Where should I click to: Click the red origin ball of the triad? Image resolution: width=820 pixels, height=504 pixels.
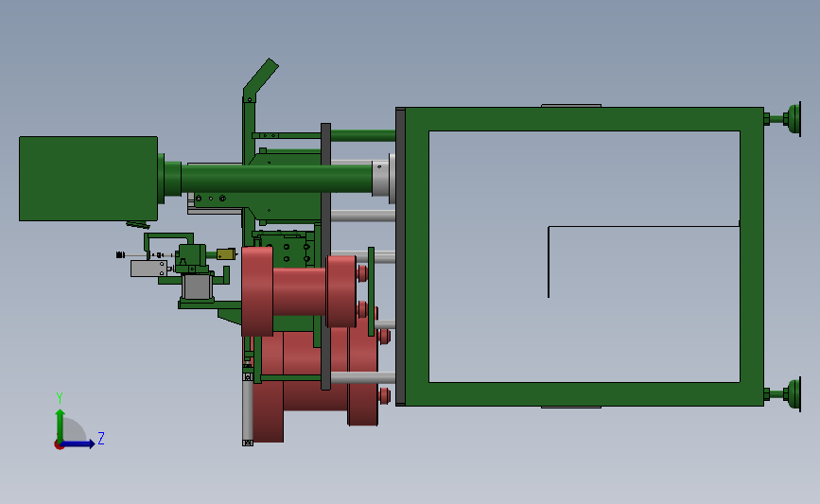click(59, 445)
